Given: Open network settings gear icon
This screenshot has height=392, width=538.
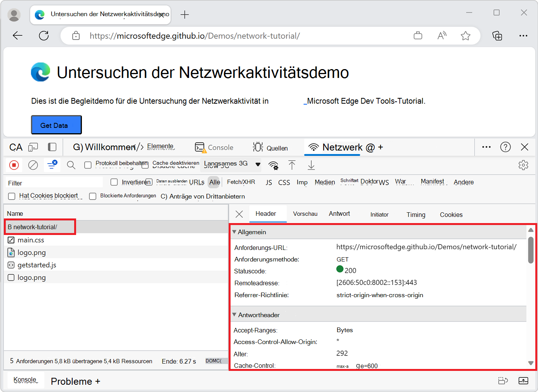Looking at the screenshot, I should (x=523, y=165).
